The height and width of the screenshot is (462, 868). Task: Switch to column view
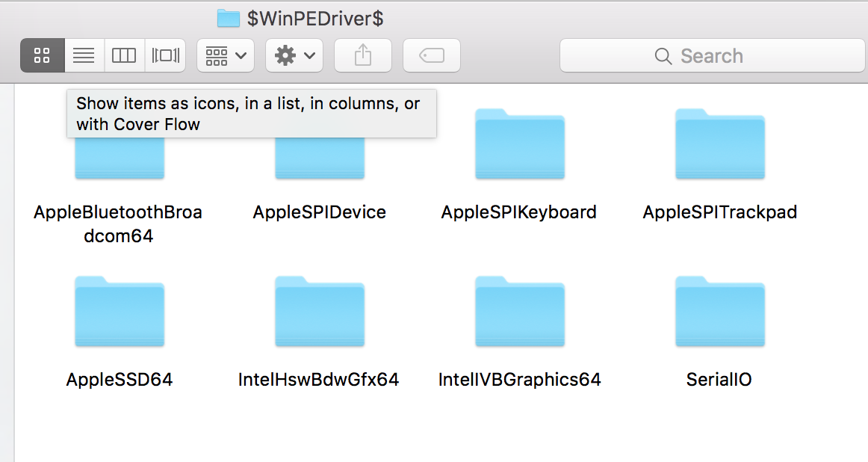tap(124, 55)
